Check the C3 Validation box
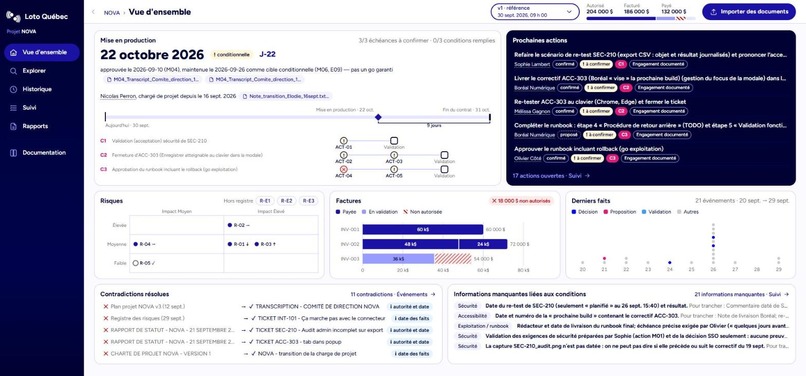The height and width of the screenshot is (376, 806). (444, 169)
